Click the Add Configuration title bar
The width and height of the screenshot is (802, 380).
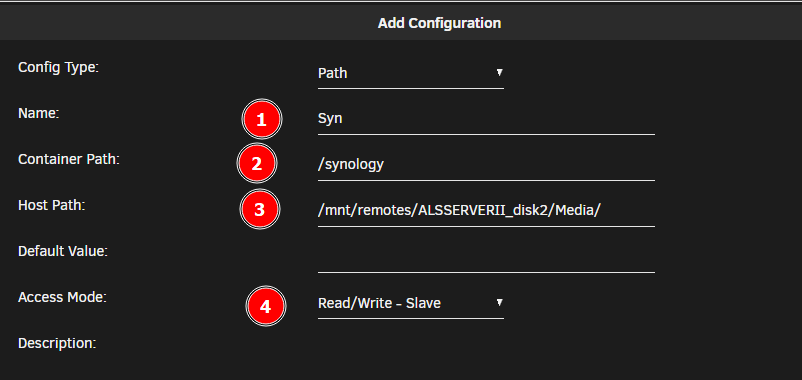[401, 22]
